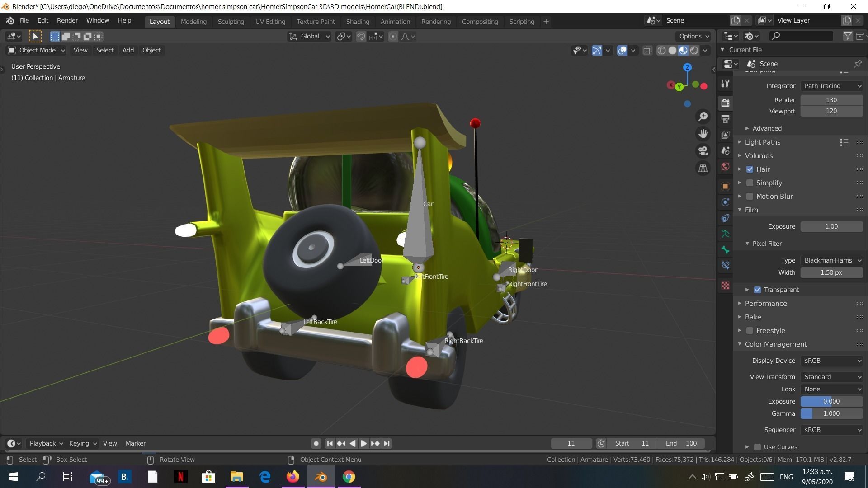Screen dimensions: 868x488
Task: Enable the Simplify checkbox
Action: point(750,183)
